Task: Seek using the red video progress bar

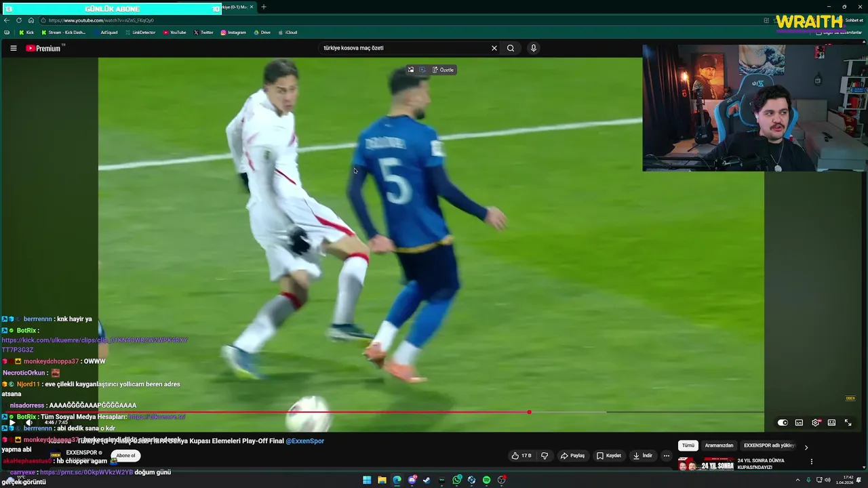Action: 383,412
